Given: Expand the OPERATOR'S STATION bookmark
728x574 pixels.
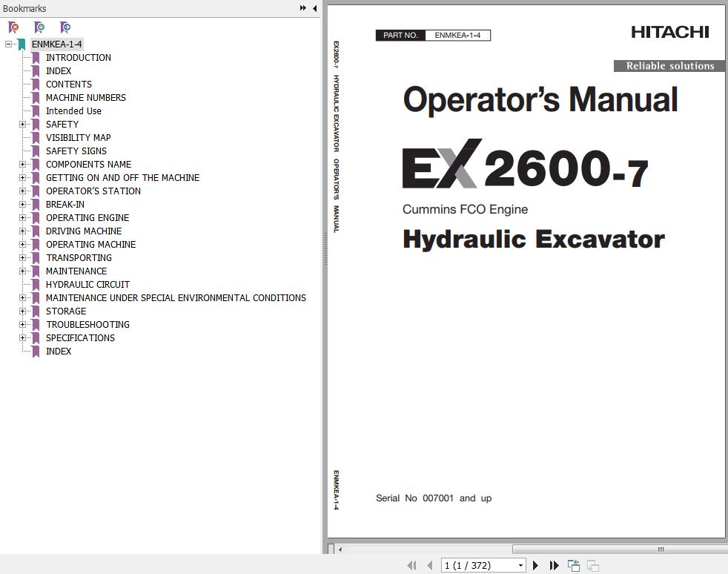Looking at the screenshot, I should (22, 191).
